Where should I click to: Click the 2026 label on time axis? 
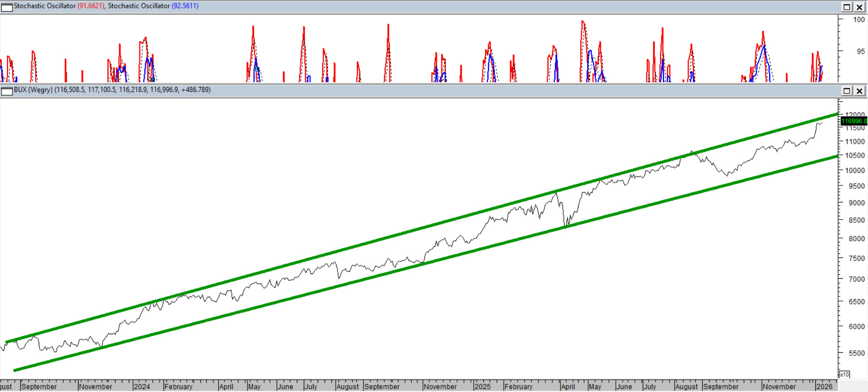coord(824,386)
